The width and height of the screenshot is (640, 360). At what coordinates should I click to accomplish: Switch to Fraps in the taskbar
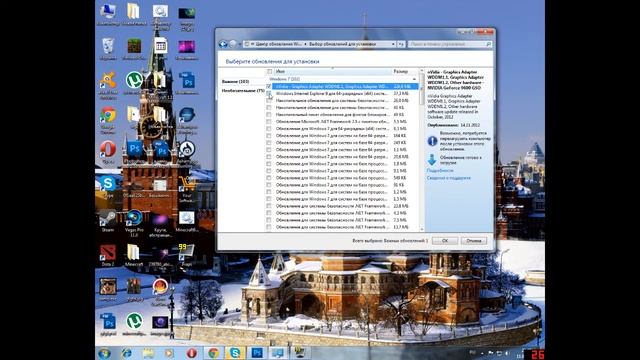[300, 353]
